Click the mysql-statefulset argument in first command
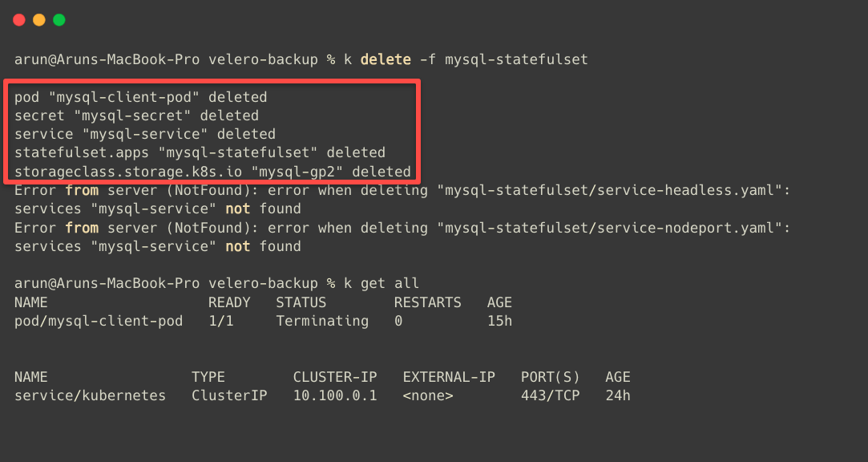This screenshot has height=462, width=868. [516, 59]
